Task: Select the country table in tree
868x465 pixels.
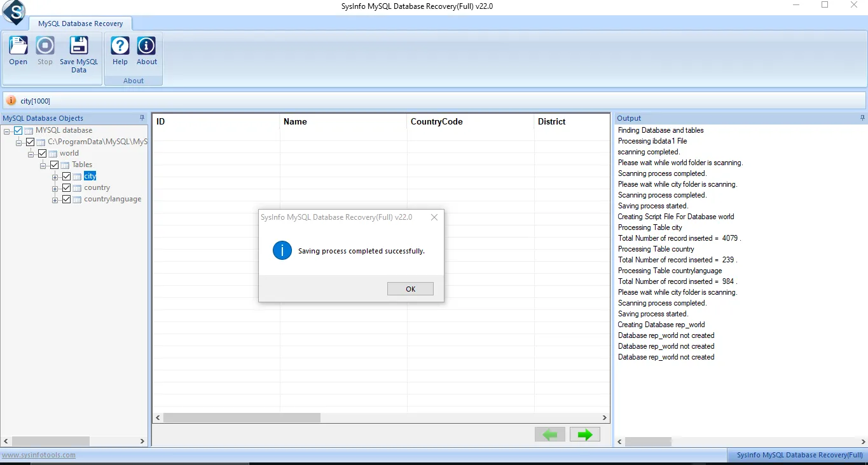Action: click(x=97, y=187)
